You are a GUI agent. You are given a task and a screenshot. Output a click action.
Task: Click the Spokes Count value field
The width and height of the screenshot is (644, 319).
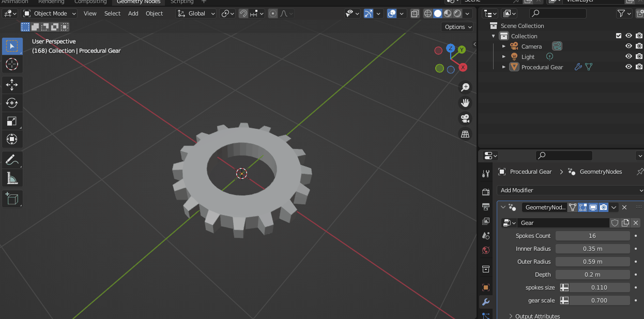(x=592, y=236)
